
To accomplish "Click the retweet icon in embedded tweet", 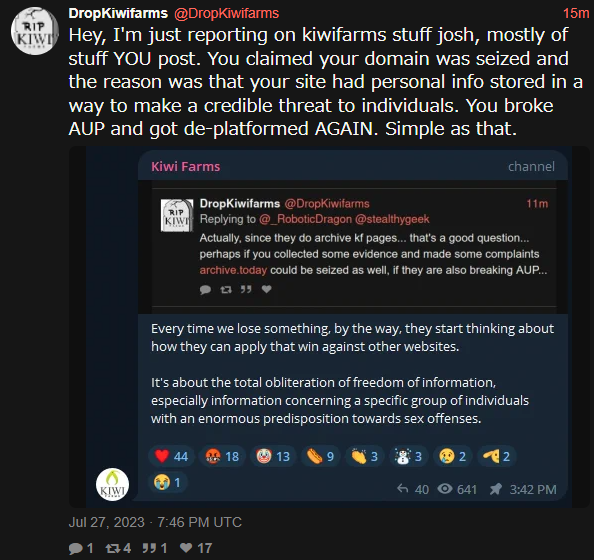I will point(226,290).
